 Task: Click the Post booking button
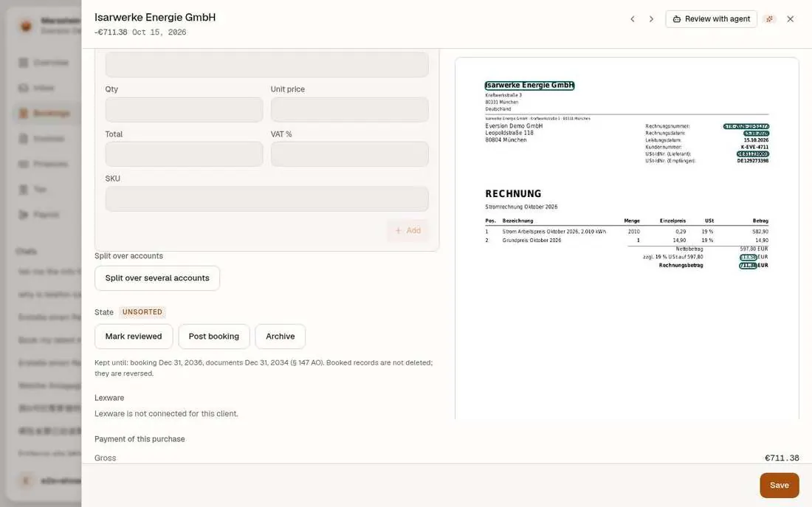[214, 337]
